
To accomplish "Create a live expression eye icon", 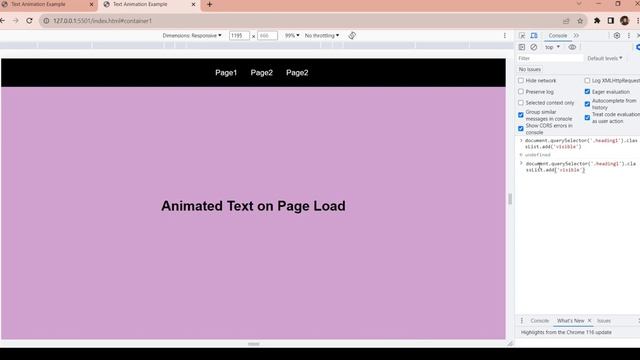I will pyautogui.click(x=572, y=47).
